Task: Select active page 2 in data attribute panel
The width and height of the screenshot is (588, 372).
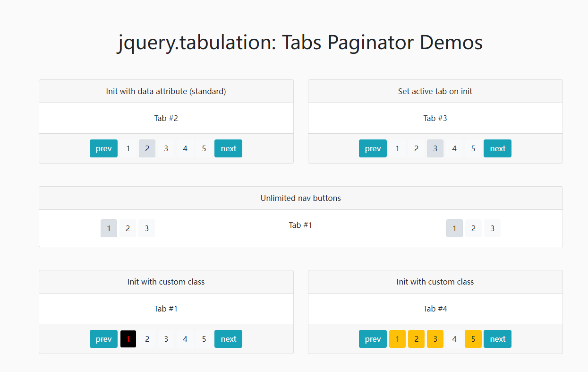Action: (147, 148)
